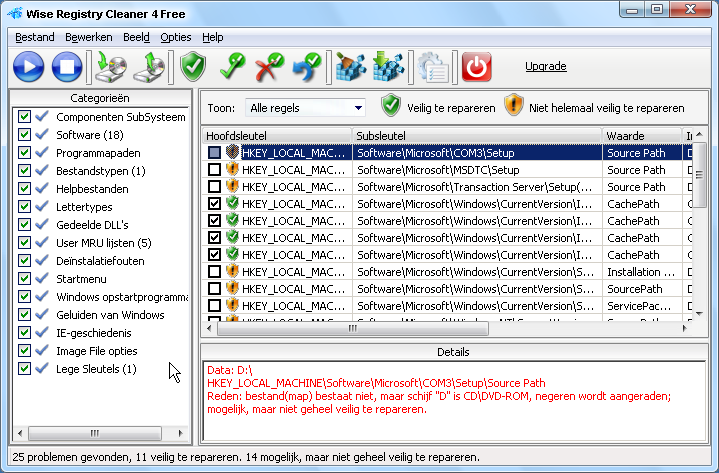Select Geluiden van Windows category
Image resolution: width=719 pixels, height=473 pixels.
pos(110,314)
